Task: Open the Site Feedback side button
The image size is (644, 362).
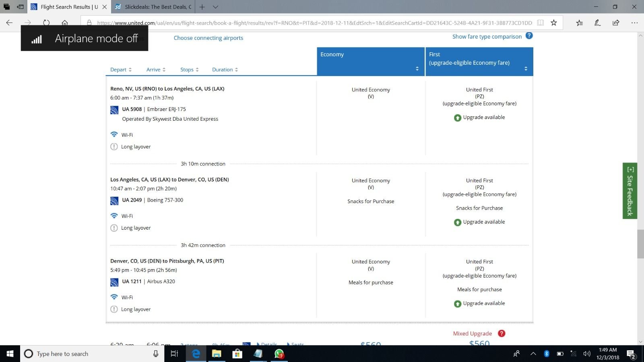Action: [630, 191]
